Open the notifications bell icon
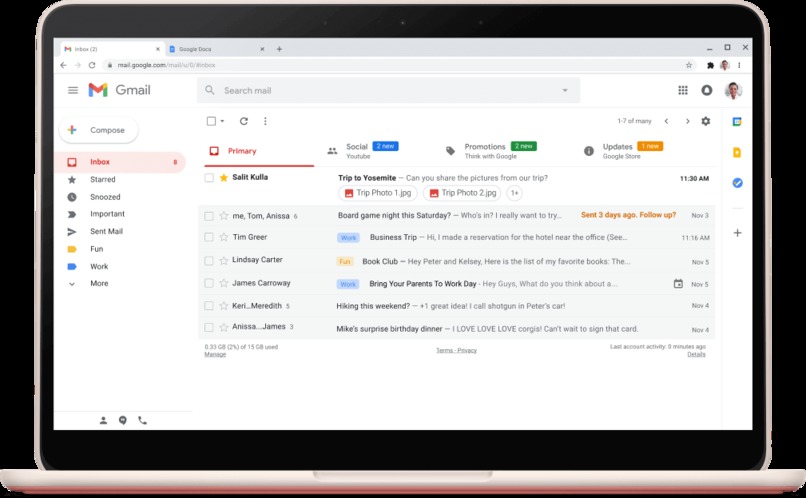Screen dimensions: 806x498 (707, 90)
